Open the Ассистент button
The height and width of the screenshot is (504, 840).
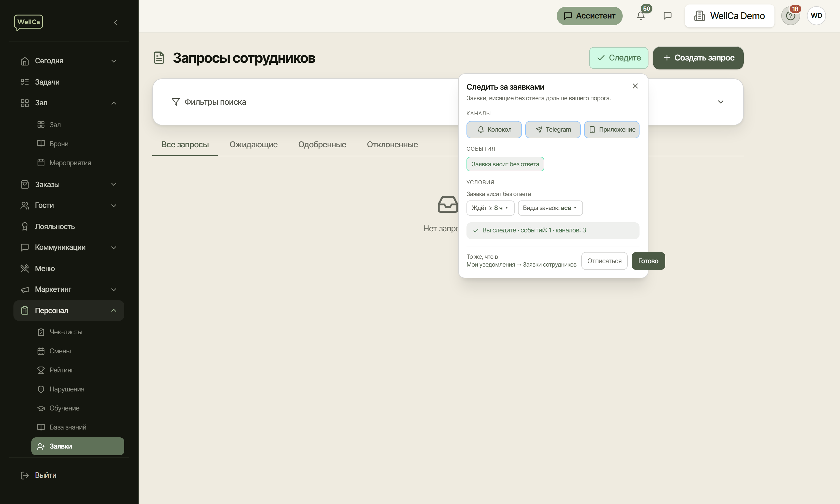click(x=589, y=16)
